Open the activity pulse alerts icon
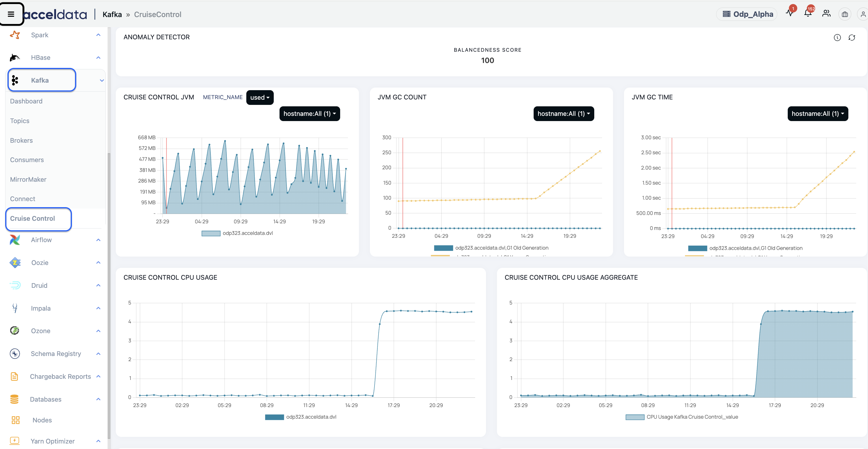 click(789, 14)
